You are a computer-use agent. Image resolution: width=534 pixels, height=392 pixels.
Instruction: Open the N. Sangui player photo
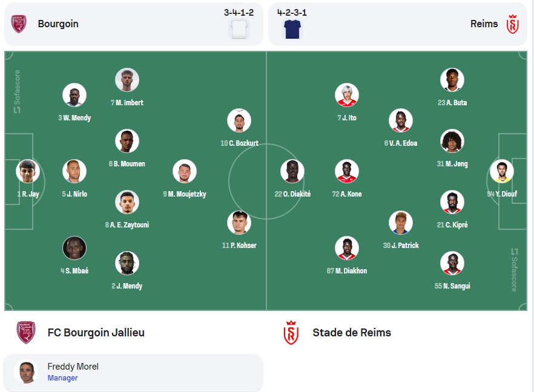tap(452, 263)
